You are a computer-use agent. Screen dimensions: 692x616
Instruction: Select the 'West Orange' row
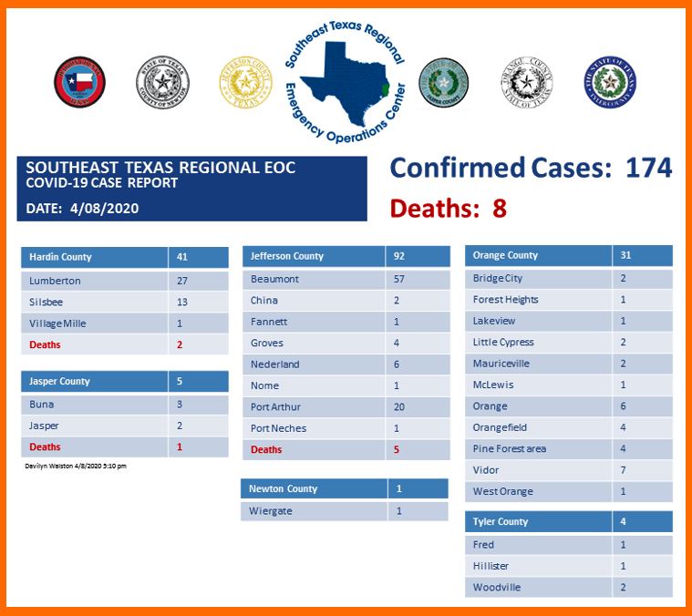pos(569,491)
